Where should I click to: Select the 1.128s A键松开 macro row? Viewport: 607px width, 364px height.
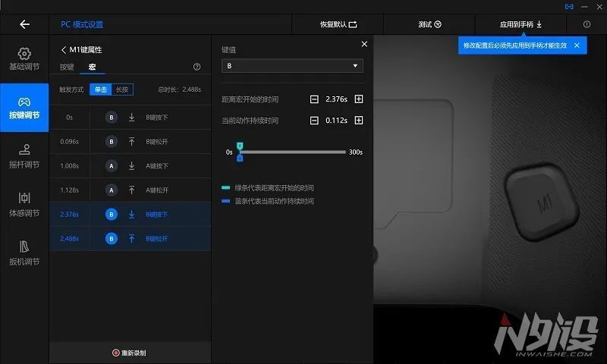point(130,190)
